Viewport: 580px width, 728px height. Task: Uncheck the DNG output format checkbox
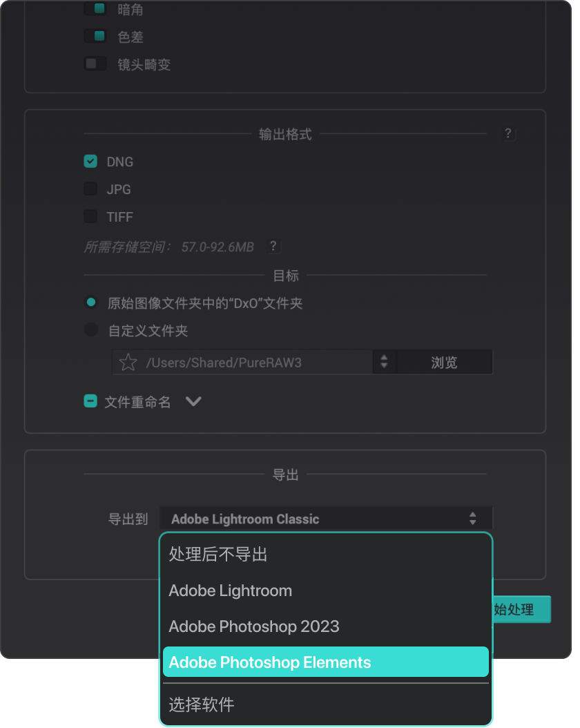pos(90,161)
